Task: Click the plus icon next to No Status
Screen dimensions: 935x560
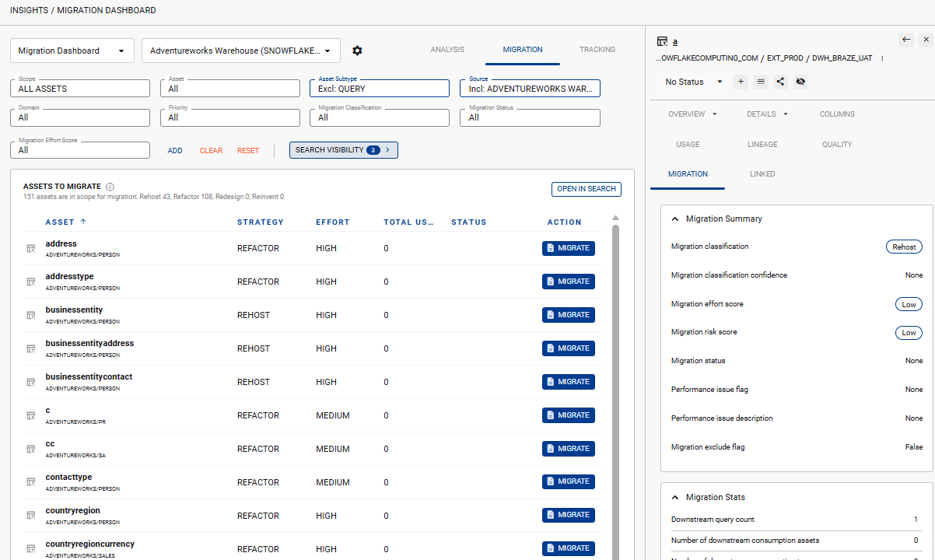Action: pos(741,82)
